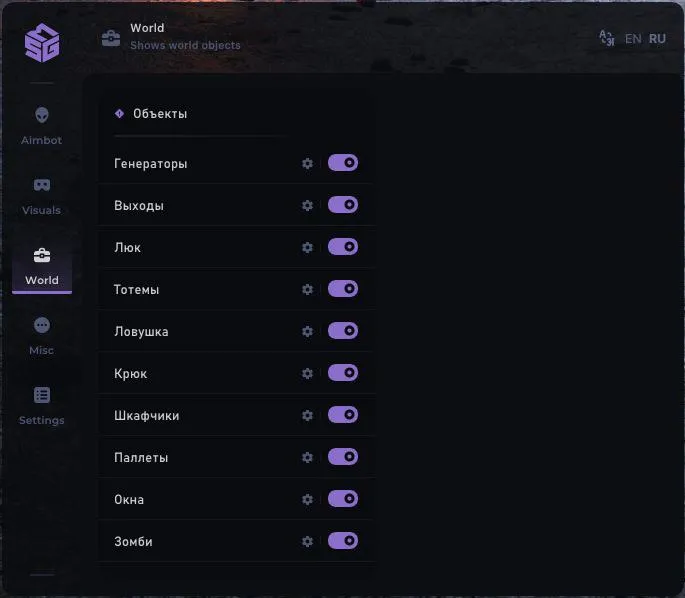This screenshot has width=685, height=598.
Task: Open the Misc section
Action: point(42,335)
